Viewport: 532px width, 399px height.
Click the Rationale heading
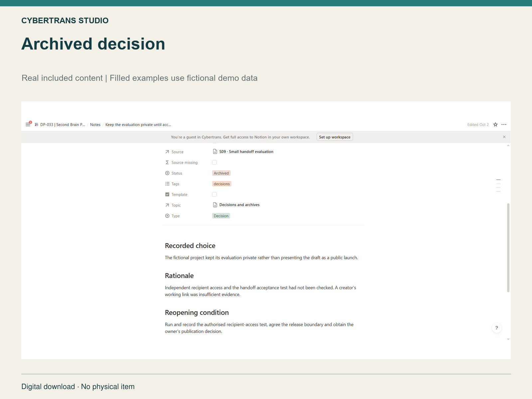coord(179,276)
